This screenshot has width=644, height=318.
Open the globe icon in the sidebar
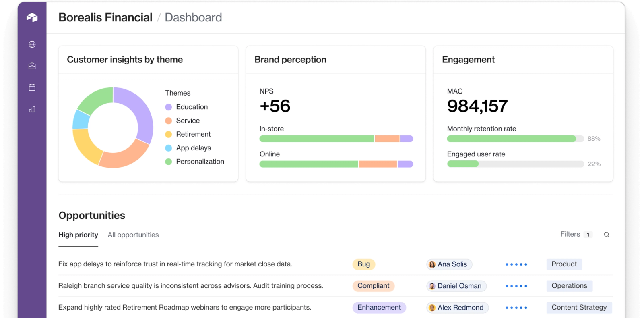click(x=32, y=44)
